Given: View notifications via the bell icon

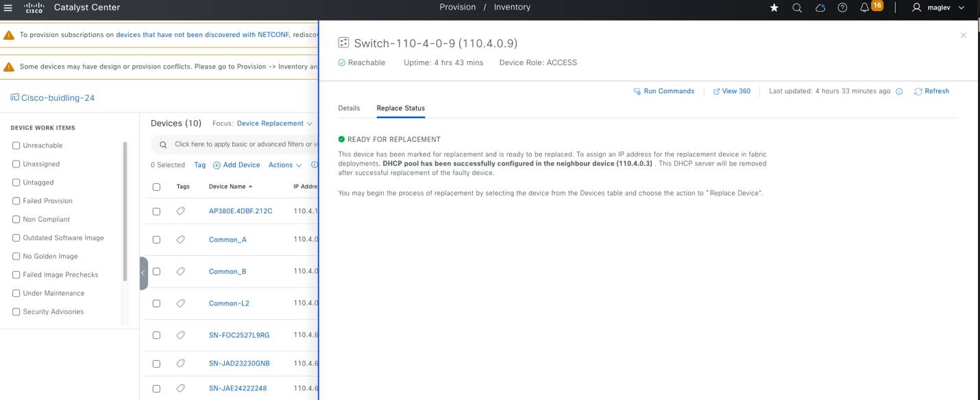Looking at the screenshot, I should point(864,8).
